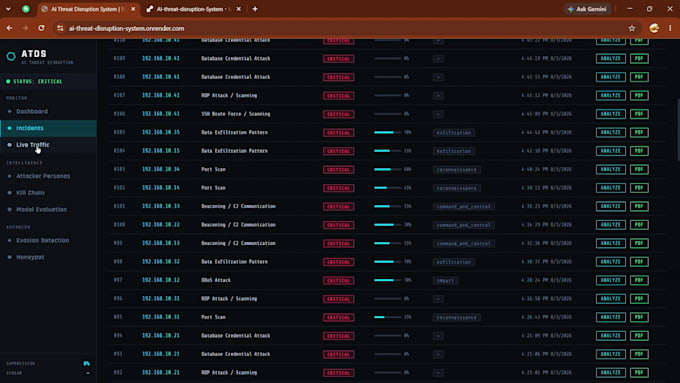Click the Ask Gemini button
680x383 pixels.
click(x=588, y=9)
